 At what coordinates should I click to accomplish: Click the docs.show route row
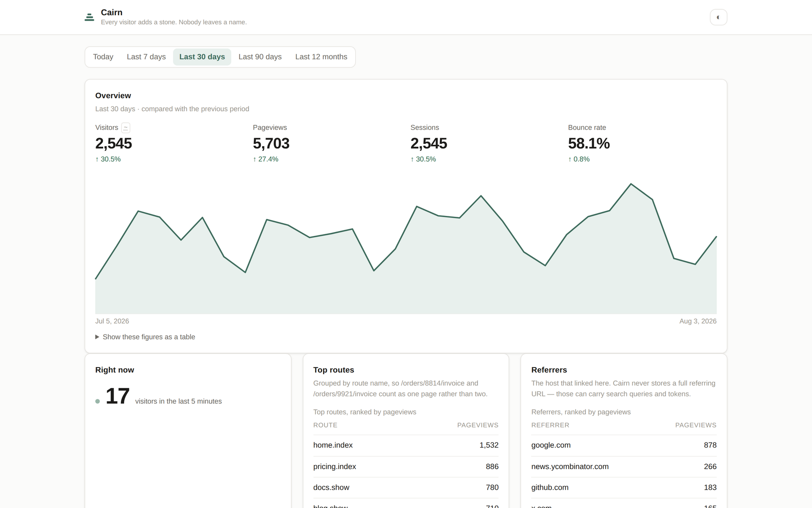tap(406, 488)
